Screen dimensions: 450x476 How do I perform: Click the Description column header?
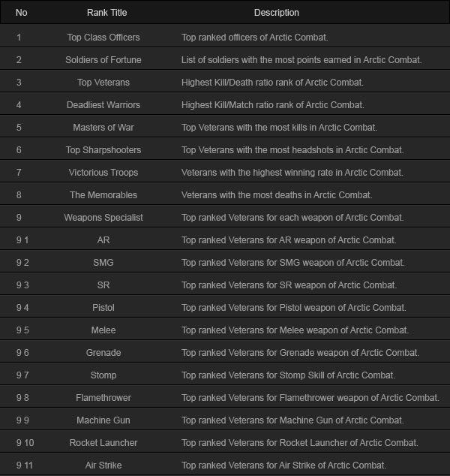276,13
